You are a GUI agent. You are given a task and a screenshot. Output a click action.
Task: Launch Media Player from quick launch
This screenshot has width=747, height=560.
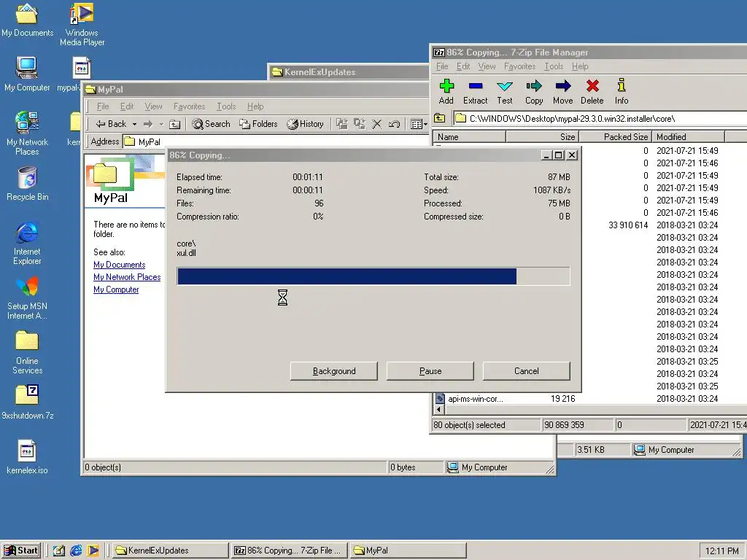pyautogui.click(x=93, y=551)
